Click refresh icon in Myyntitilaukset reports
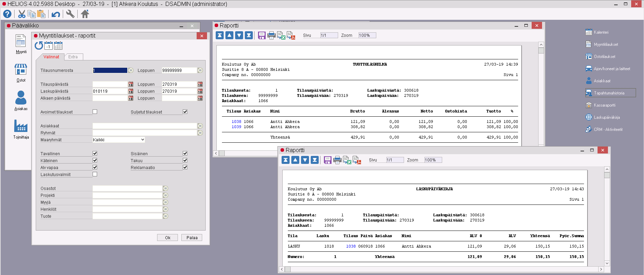The image size is (644, 275). click(x=39, y=45)
